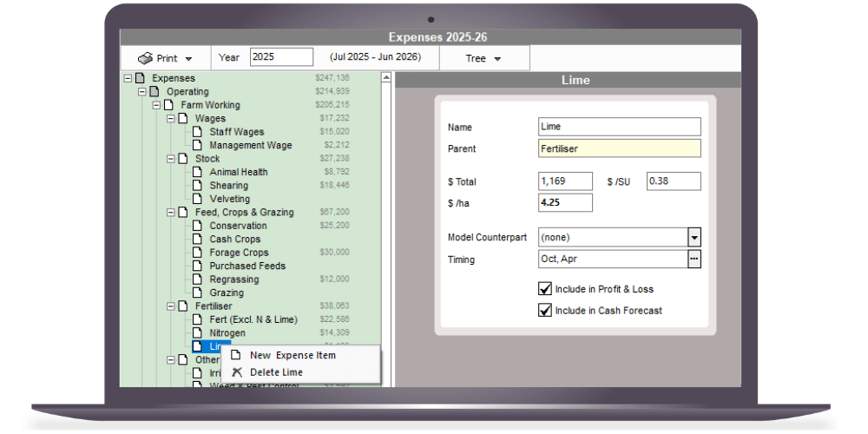Click the page icon next to Shearing

[197, 186]
